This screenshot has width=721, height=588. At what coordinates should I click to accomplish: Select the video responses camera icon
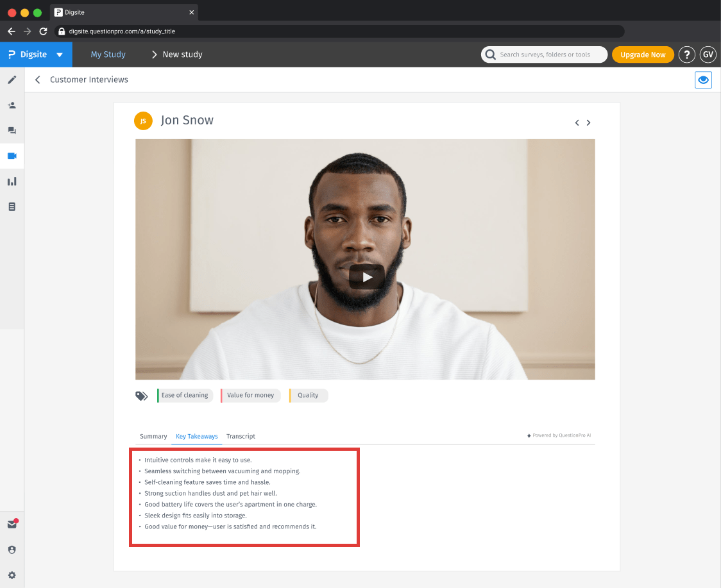12,155
